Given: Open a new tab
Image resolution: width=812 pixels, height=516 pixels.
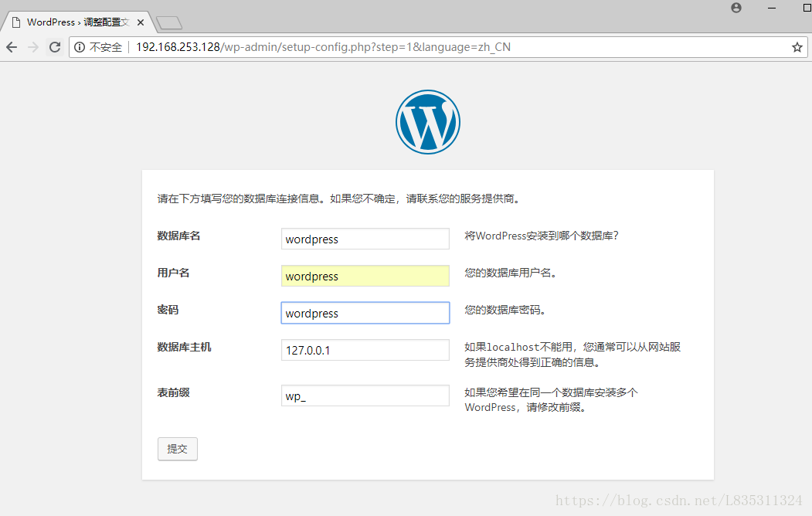Looking at the screenshot, I should point(168,22).
